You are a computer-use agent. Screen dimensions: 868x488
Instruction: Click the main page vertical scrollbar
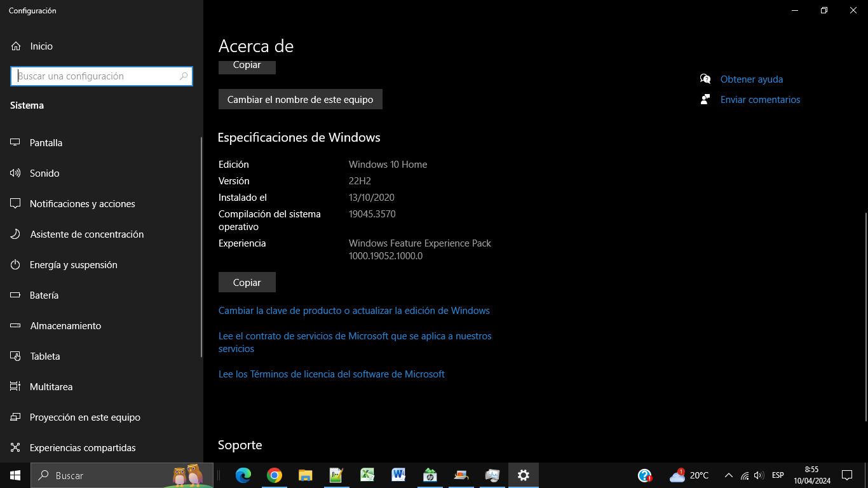click(865, 316)
